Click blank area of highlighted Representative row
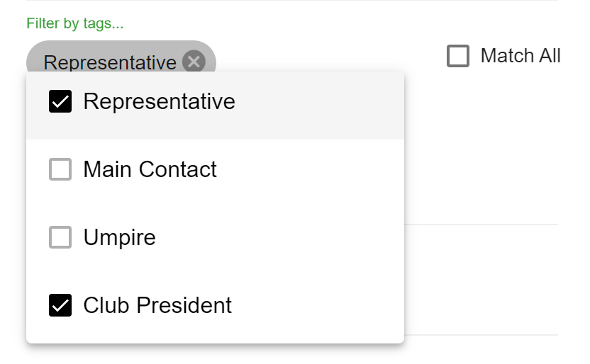590x364 pixels. 320,106
